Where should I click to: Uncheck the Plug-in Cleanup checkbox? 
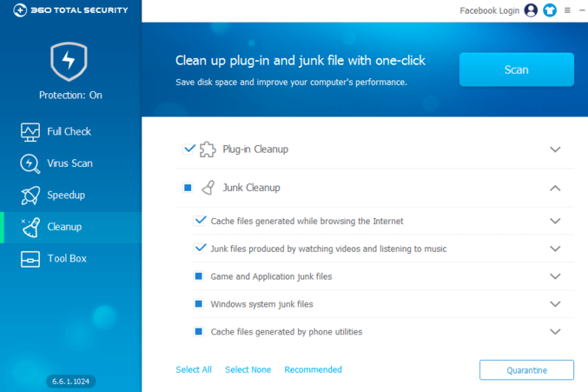coord(189,149)
